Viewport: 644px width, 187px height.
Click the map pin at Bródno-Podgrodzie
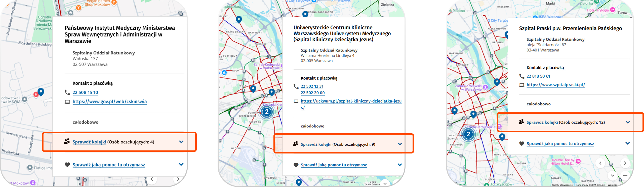(305, 14)
